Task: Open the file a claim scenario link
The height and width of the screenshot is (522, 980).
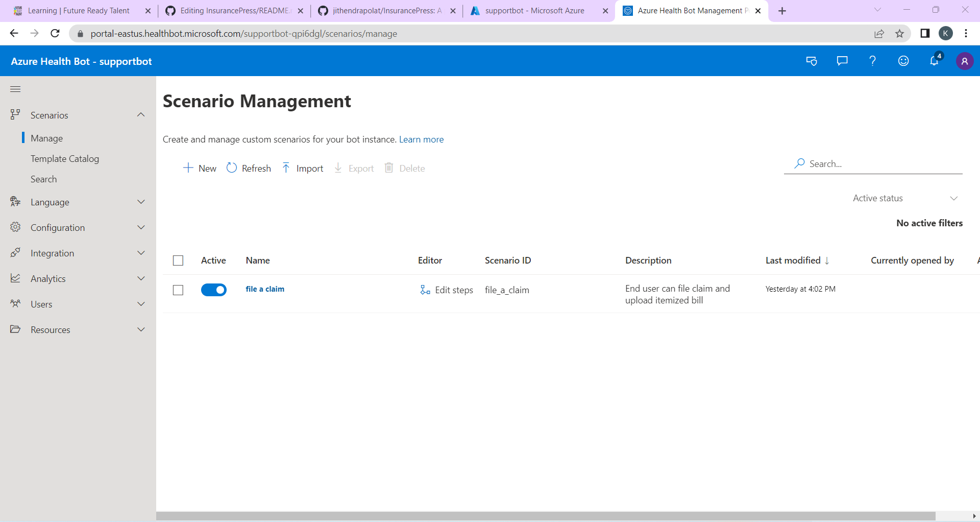Action: 265,289
